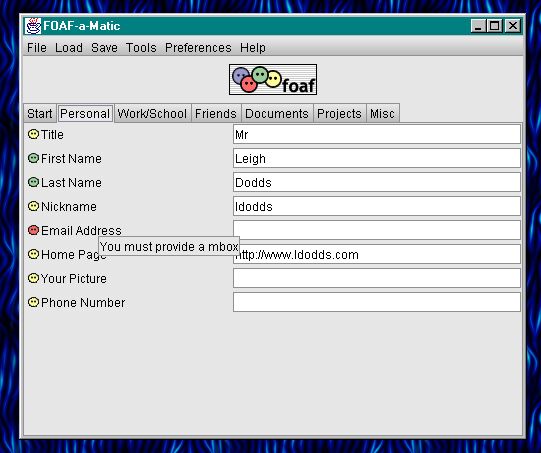Image resolution: width=541 pixels, height=453 pixels.
Task: Open the Preferences menu
Action: click(198, 48)
